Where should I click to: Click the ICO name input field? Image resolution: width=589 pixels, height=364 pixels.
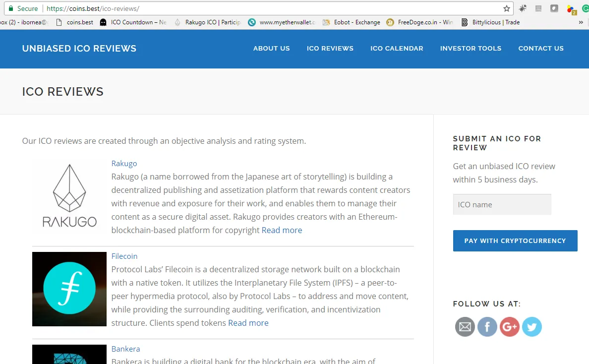click(502, 204)
